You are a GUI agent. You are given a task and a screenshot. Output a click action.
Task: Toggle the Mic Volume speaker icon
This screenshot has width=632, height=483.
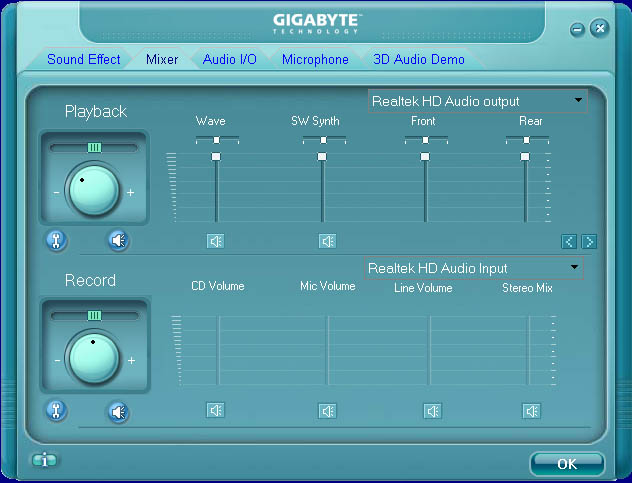pos(327,411)
